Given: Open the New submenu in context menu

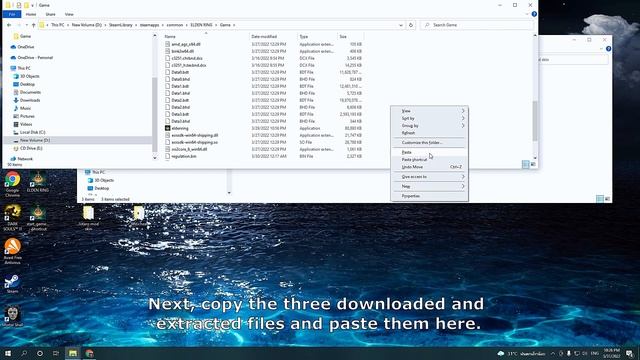Looking at the screenshot, I should click(x=429, y=187).
